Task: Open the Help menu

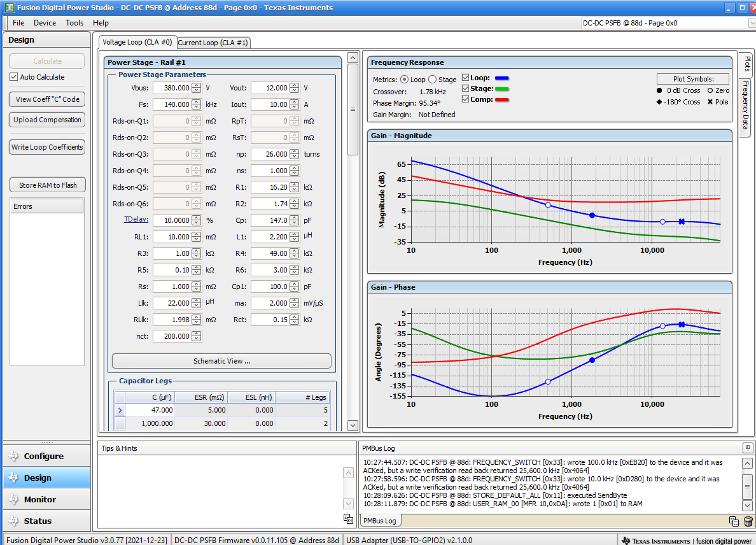Action: click(101, 23)
